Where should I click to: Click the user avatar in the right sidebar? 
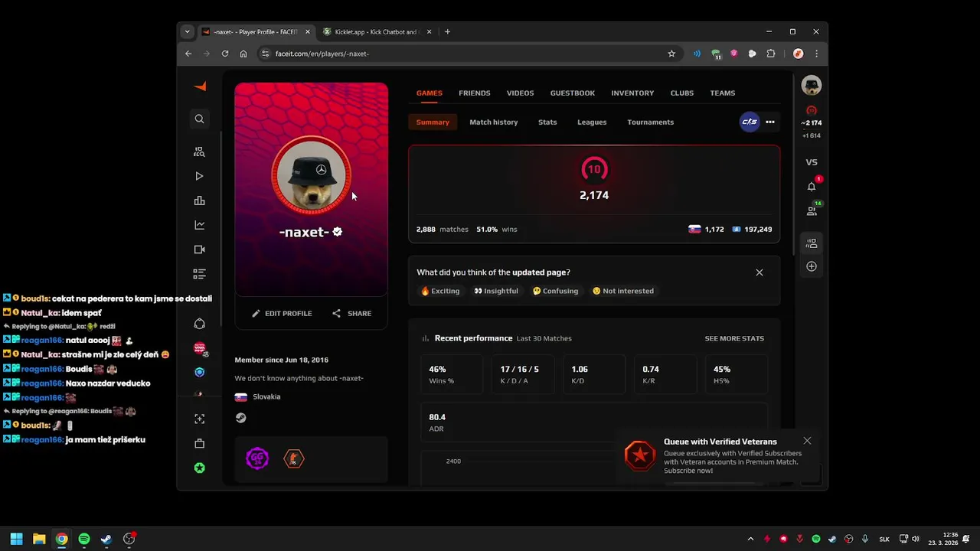click(x=812, y=86)
